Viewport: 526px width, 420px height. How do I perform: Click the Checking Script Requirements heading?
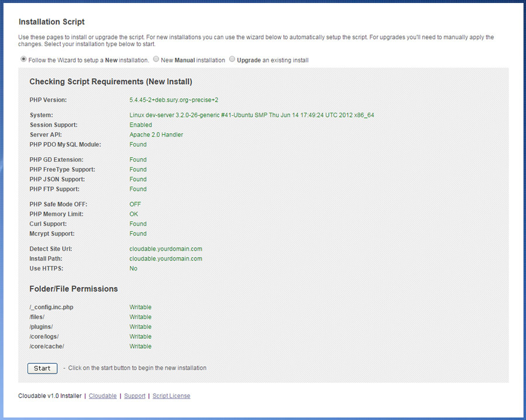110,82
